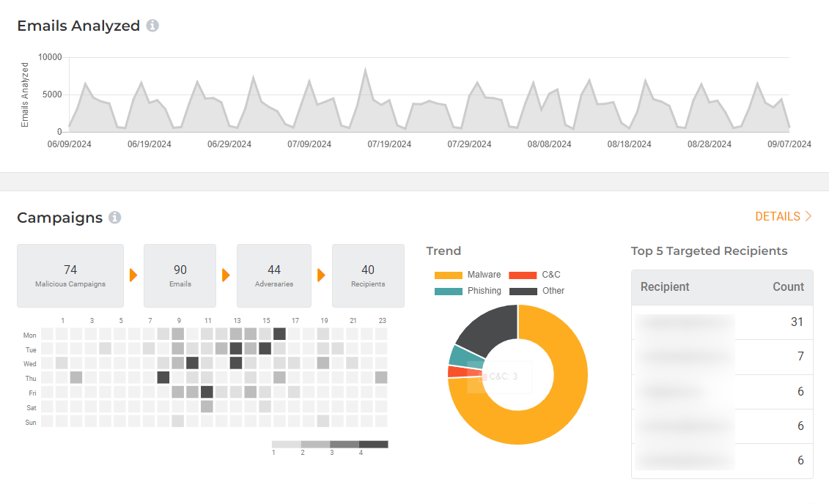Click the dark Thursday hour 8 heatmap cell
Screen dimensions: 829x504
pyautogui.click(x=163, y=377)
